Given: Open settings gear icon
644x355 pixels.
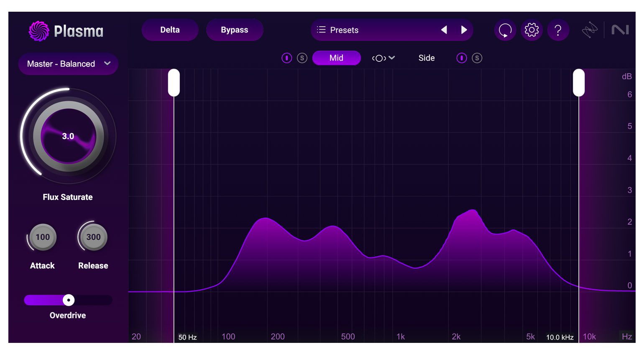Looking at the screenshot, I should (x=532, y=30).
